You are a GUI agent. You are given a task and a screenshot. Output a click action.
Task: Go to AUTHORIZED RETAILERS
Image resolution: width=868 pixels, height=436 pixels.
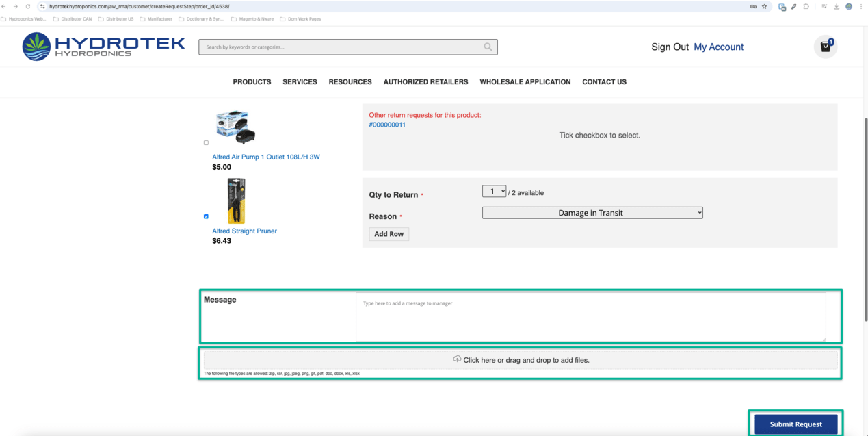(x=425, y=81)
